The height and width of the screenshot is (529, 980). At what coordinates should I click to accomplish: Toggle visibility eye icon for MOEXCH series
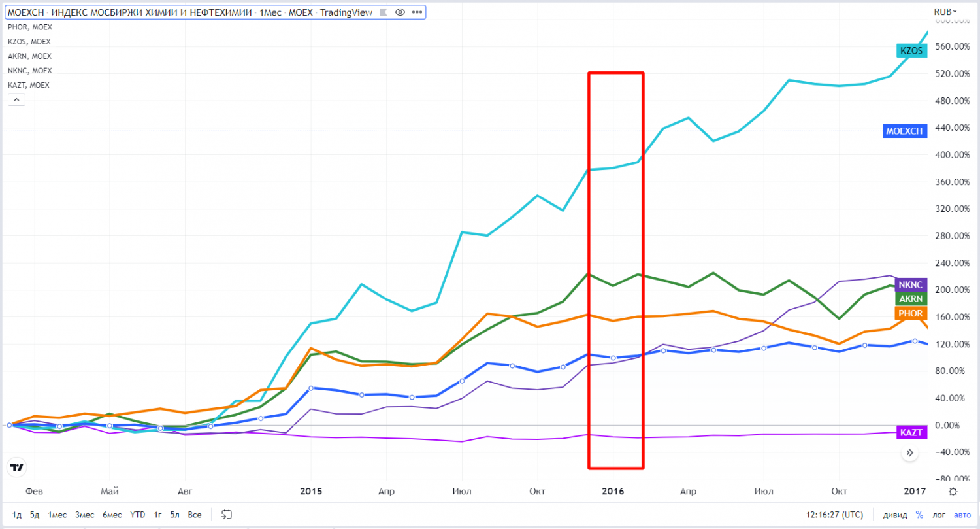click(400, 12)
